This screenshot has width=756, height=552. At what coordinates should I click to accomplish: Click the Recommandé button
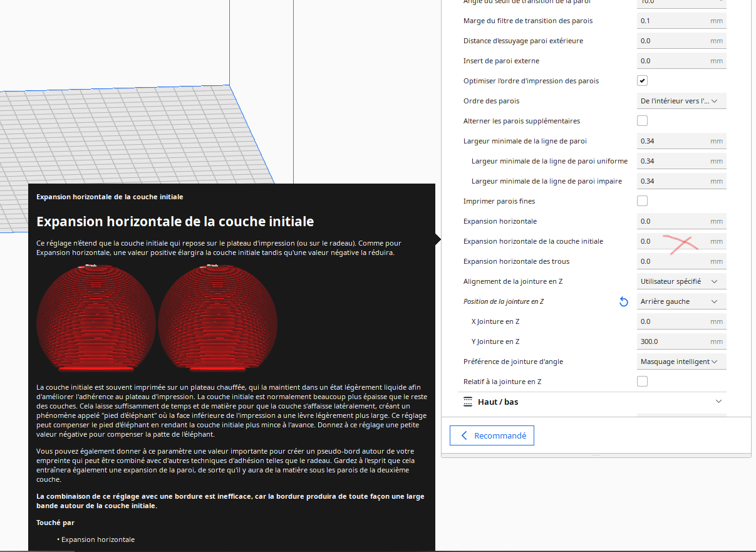click(x=492, y=435)
